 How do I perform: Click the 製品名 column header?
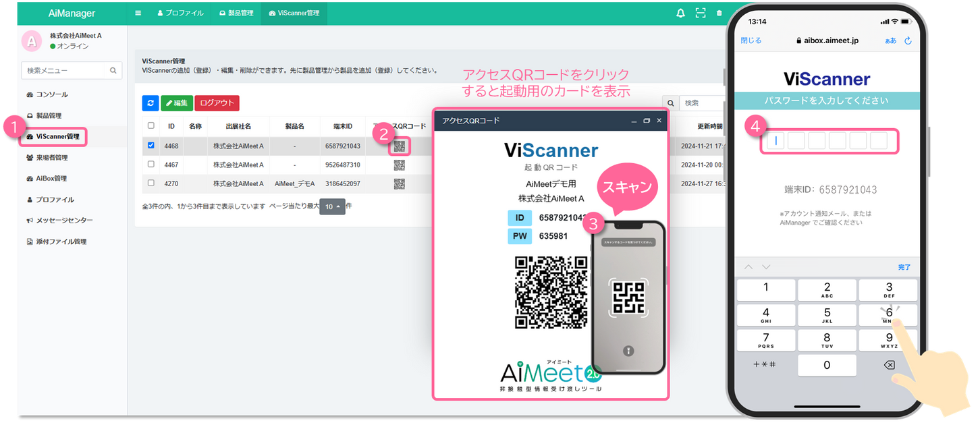tap(294, 126)
